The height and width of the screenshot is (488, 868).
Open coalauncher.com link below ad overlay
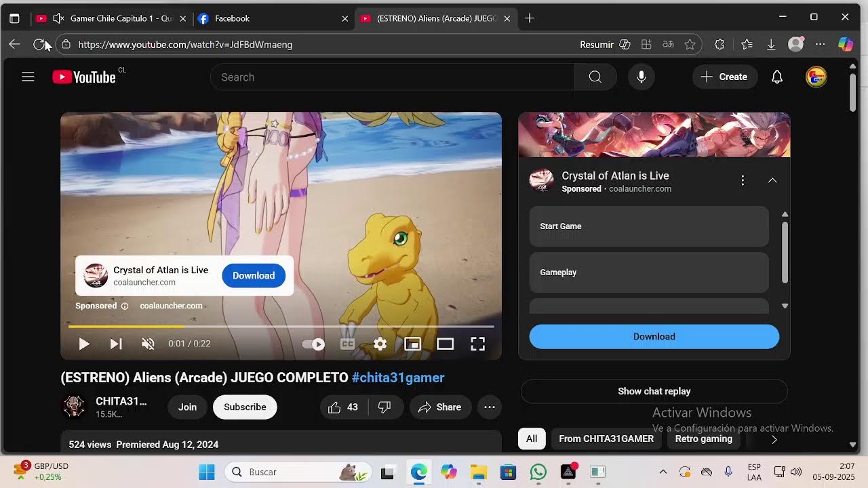(x=171, y=306)
